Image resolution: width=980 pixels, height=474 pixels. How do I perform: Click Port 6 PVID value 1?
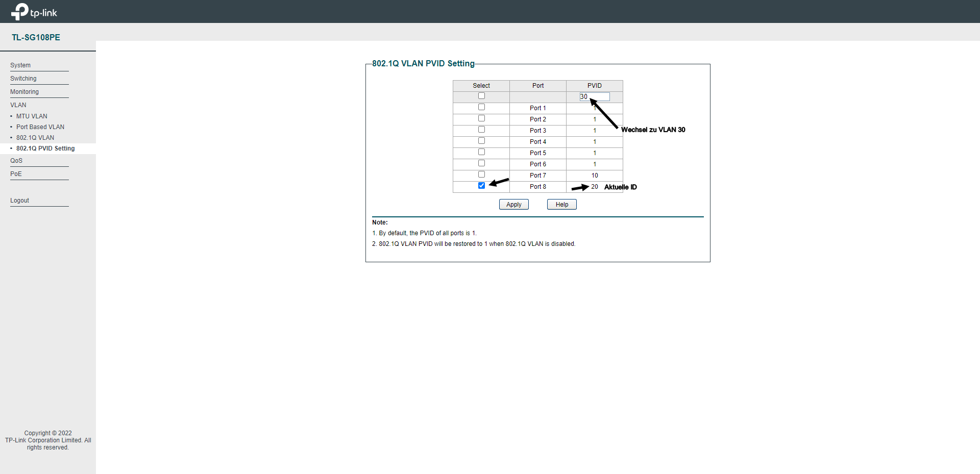pos(595,164)
